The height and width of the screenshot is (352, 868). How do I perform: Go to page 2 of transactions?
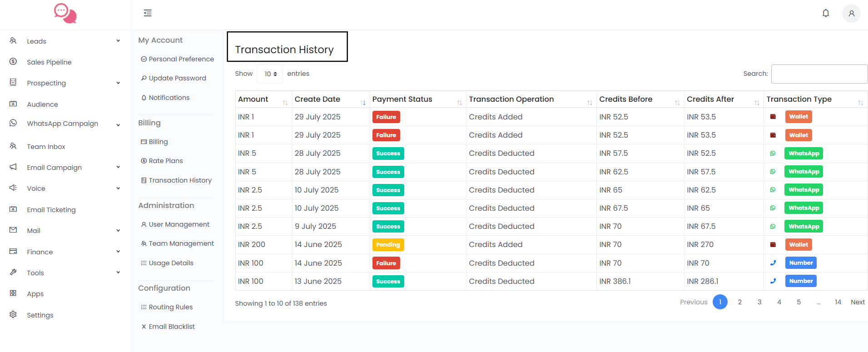pyautogui.click(x=740, y=302)
